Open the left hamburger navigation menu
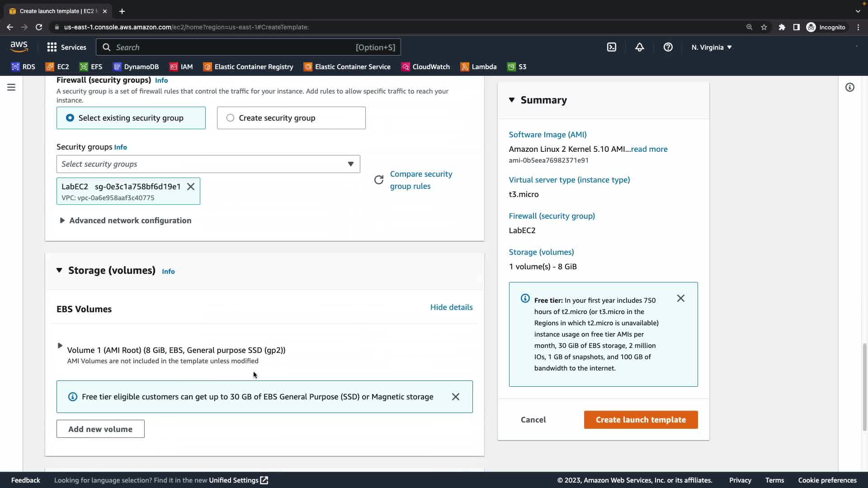Screen dimensions: 868x488 pyautogui.click(x=11, y=87)
